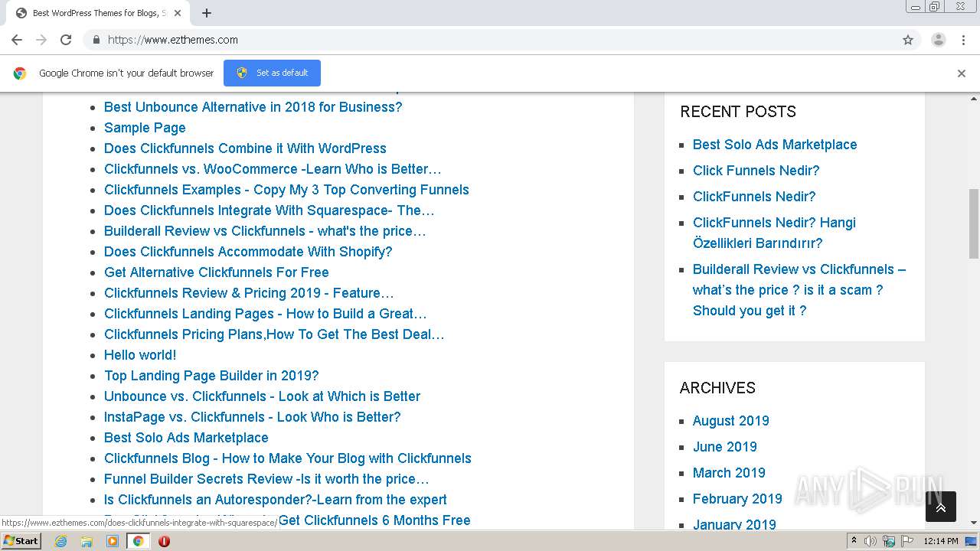Open Funnel Builder Secrets Review link
Screen dimensions: 980x551
(266, 479)
